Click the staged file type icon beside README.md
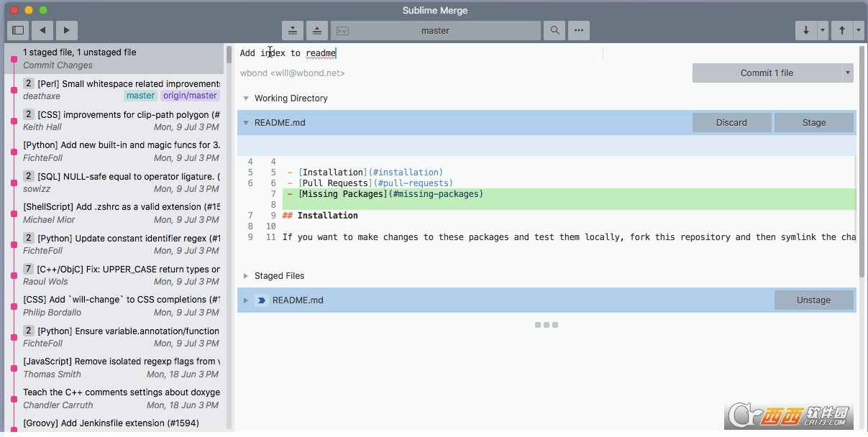 (x=262, y=300)
